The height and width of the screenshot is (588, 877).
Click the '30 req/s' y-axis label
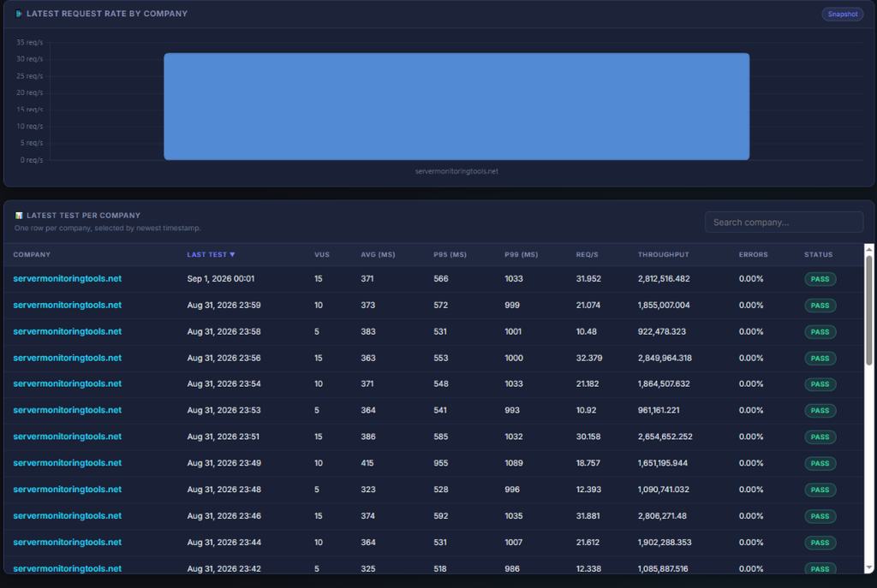point(30,59)
